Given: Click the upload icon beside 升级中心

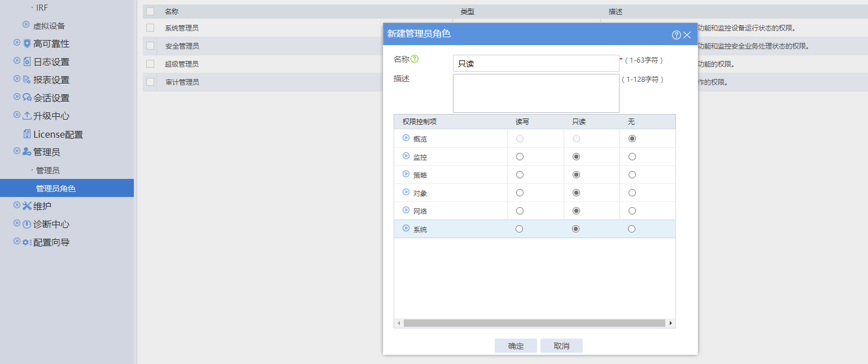Looking at the screenshot, I should pyautogui.click(x=27, y=116).
